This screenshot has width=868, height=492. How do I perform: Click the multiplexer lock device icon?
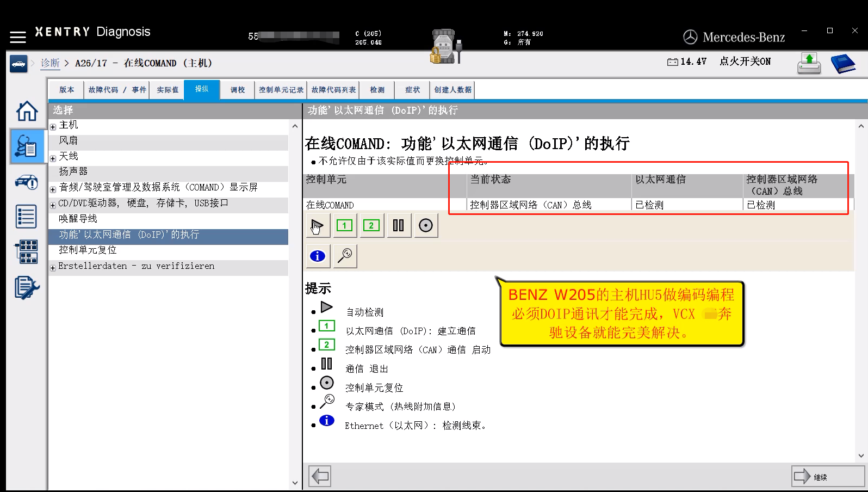(446, 46)
